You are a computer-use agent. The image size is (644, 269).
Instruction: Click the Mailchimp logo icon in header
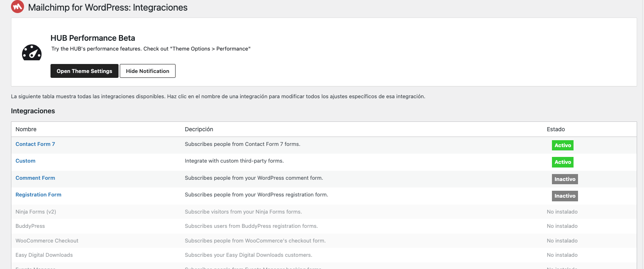(18, 7)
